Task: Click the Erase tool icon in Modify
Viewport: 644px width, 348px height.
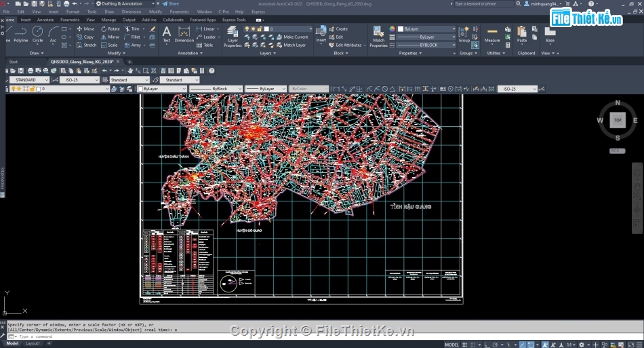Action: [153, 28]
